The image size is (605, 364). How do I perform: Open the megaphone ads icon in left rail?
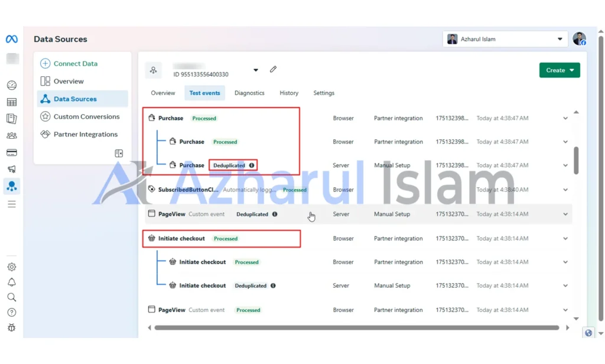click(12, 169)
